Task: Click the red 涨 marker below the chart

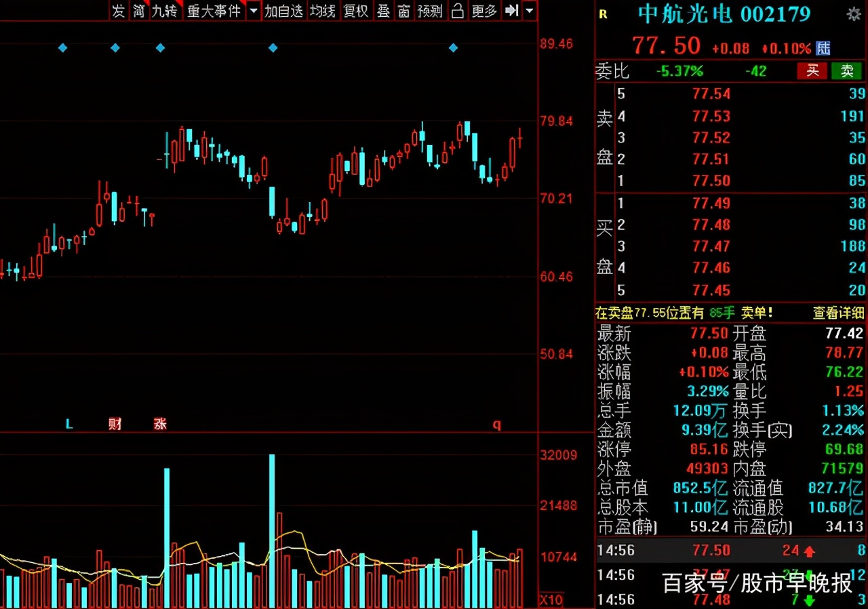Action: pos(160,425)
